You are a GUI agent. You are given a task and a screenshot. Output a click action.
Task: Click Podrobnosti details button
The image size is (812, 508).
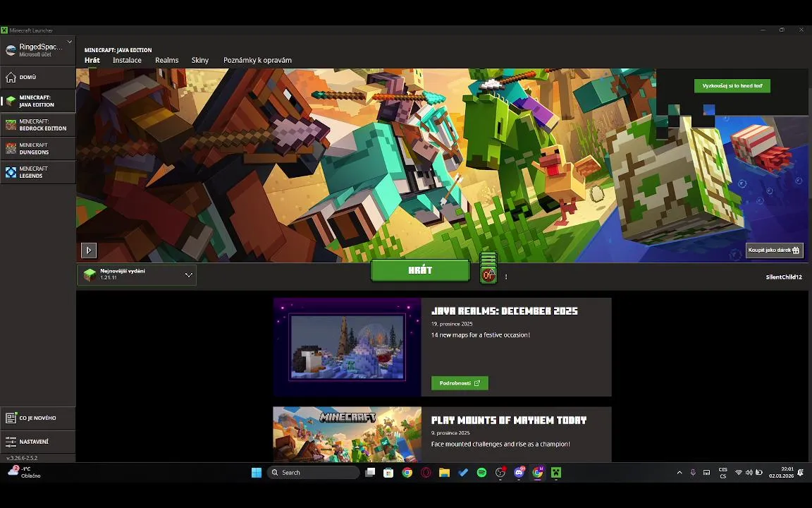pos(460,383)
